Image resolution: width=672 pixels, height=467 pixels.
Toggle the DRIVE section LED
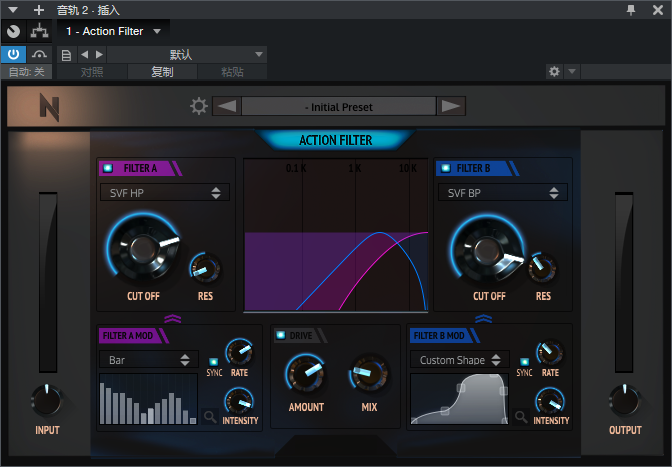281,335
